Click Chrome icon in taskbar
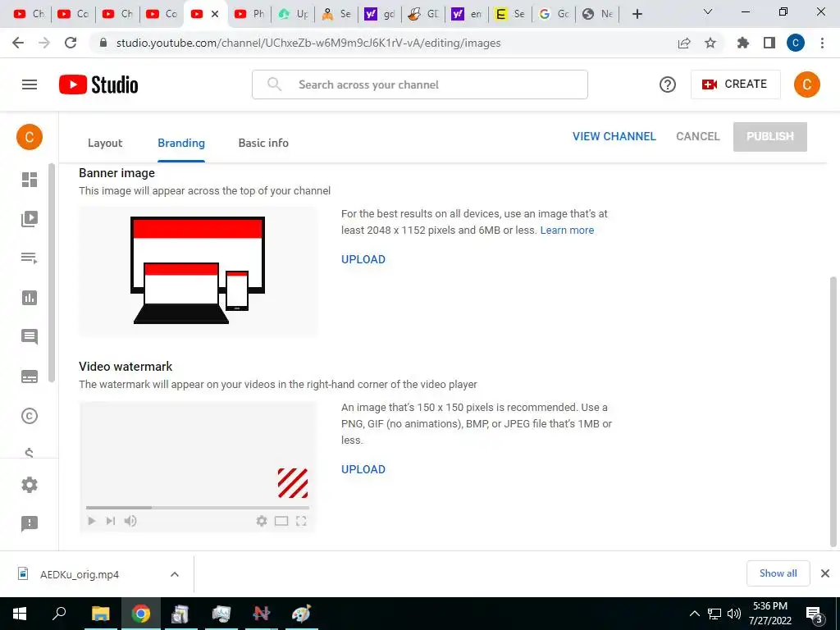This screenshot has height=630, width=840. (141, 614)
